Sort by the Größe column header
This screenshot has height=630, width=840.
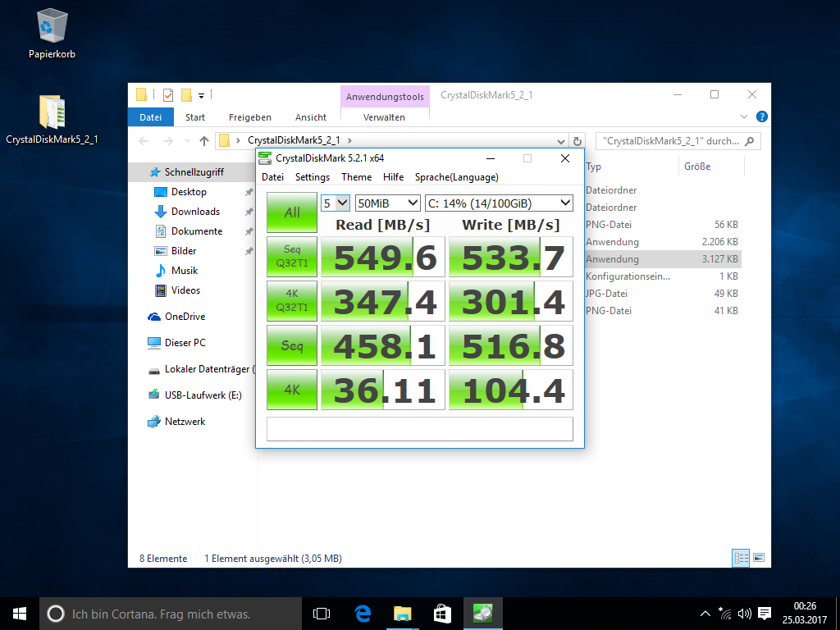pyautogui.click(x=711, y=167)
